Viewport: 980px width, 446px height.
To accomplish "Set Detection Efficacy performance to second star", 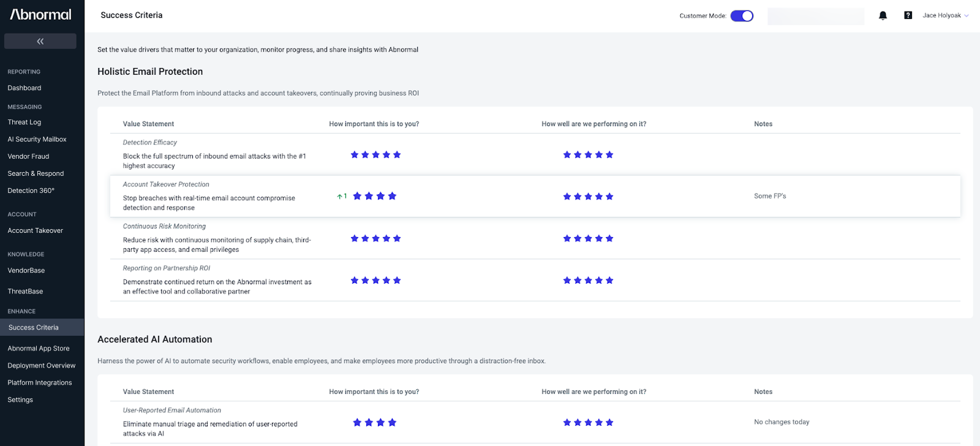I will tap(578, 155).
